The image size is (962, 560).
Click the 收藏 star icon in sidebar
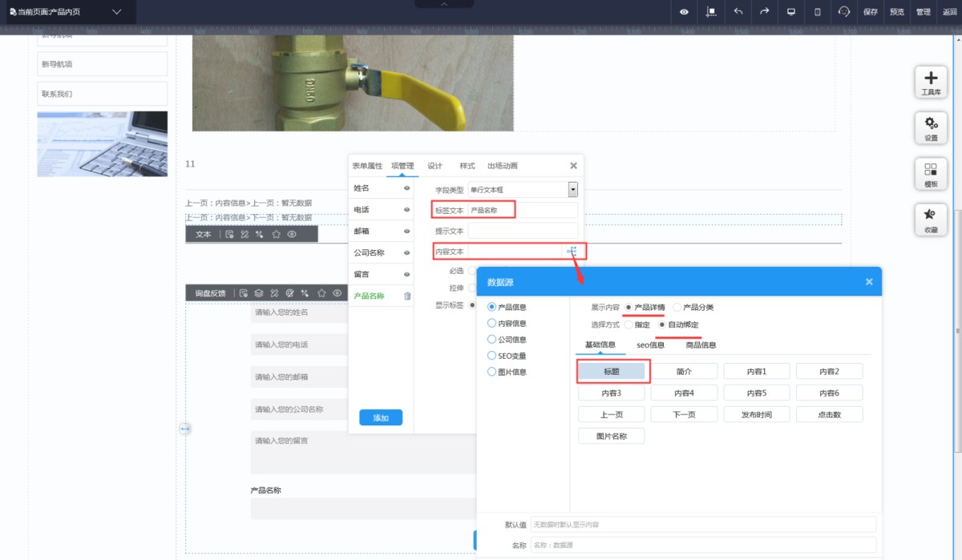point(931,219)
